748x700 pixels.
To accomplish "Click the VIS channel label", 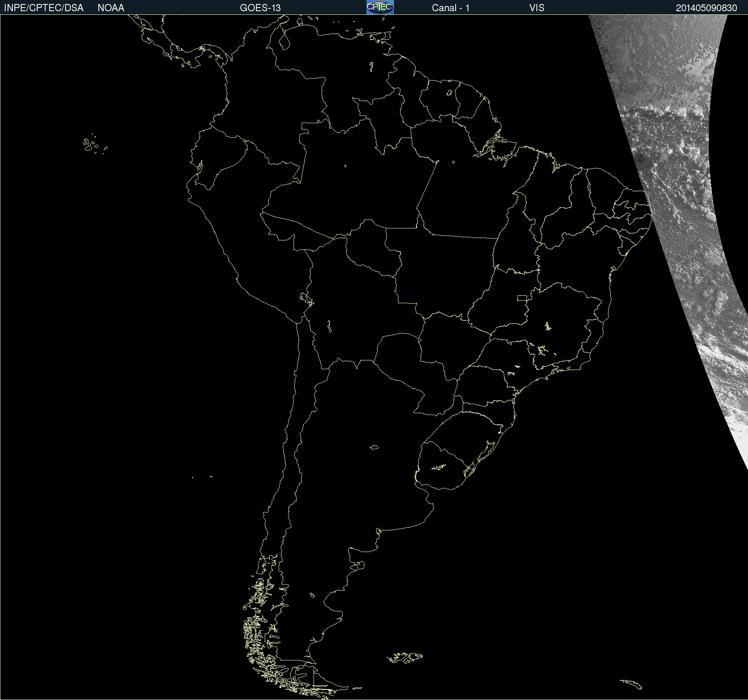I will tap(537, 8).
